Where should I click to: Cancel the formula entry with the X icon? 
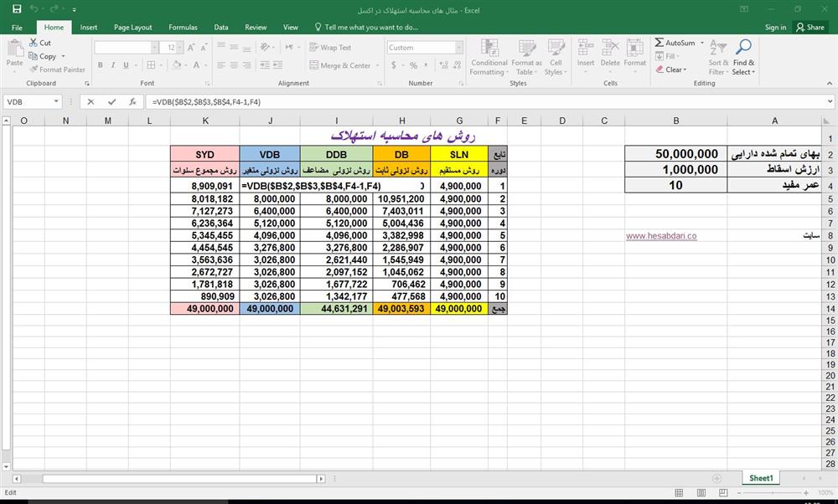click(x=91, y=101)
